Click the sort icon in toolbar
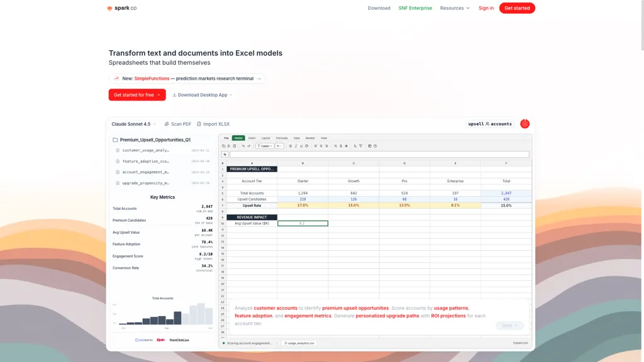 click(x=355, y=146)
